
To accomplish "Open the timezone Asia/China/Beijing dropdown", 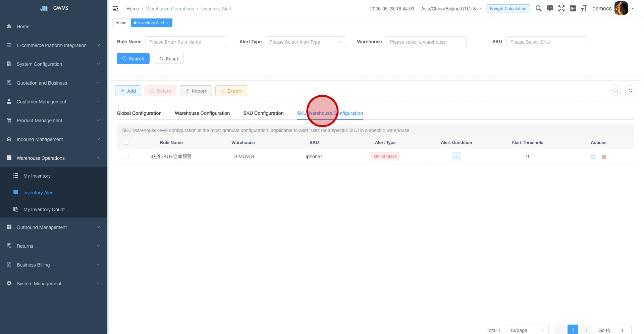I will click(451, 9).
